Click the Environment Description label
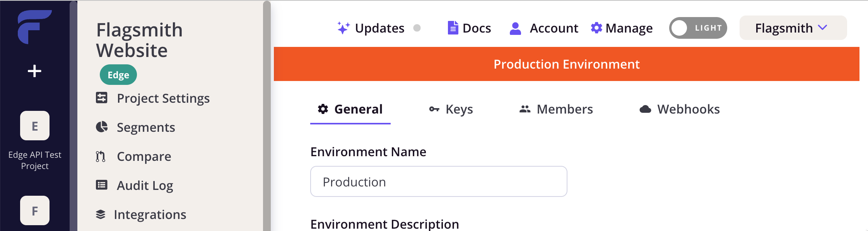Image resolution: width=868 pixels, height=231 pixels. click(384, 224)
